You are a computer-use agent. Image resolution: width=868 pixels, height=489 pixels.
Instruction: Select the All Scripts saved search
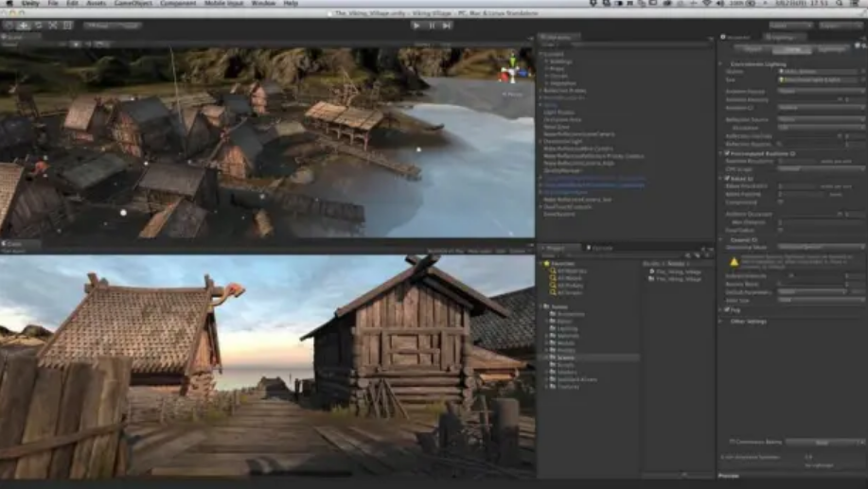click(570, 292)
